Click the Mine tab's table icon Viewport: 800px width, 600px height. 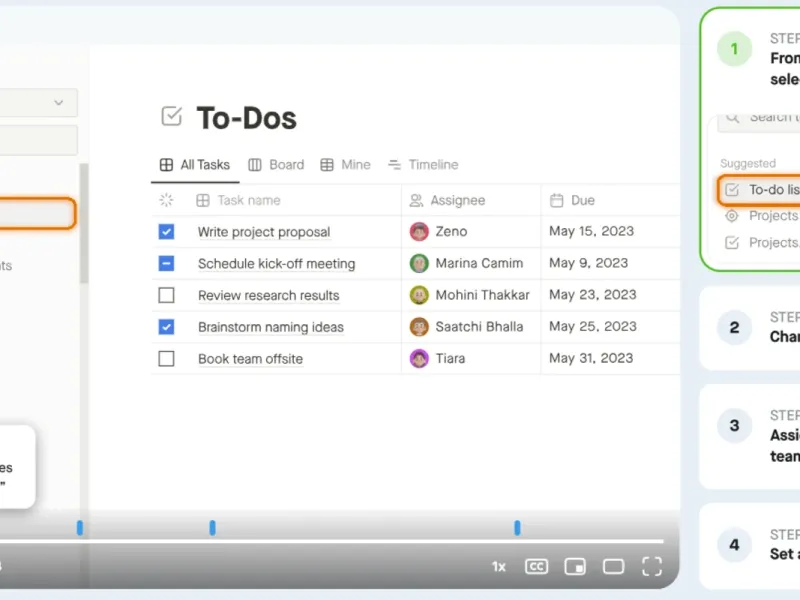coord(327,165)
